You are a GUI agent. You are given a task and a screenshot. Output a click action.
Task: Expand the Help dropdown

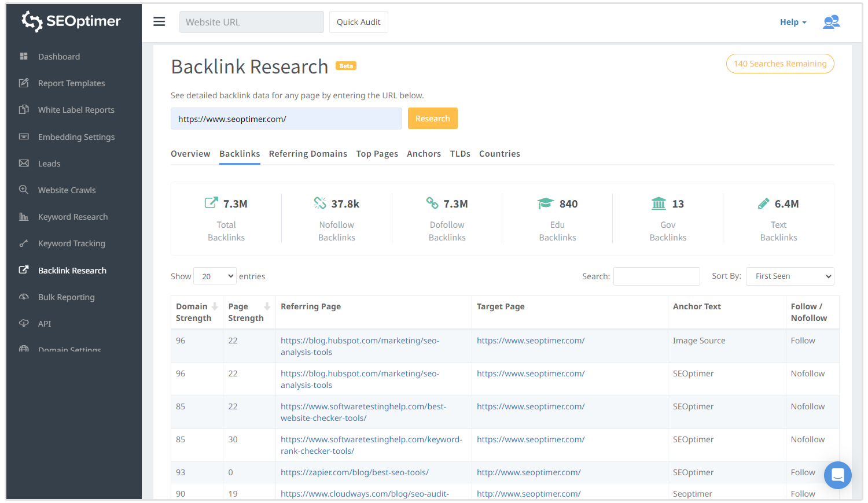[x=792, y=22]
